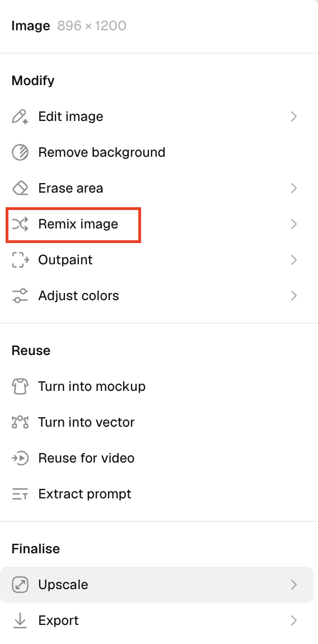The height and width of the screenshot is (644, 318).
Task: Click the Turn into mockup shirt icon
Action: (x=20, y=386)
